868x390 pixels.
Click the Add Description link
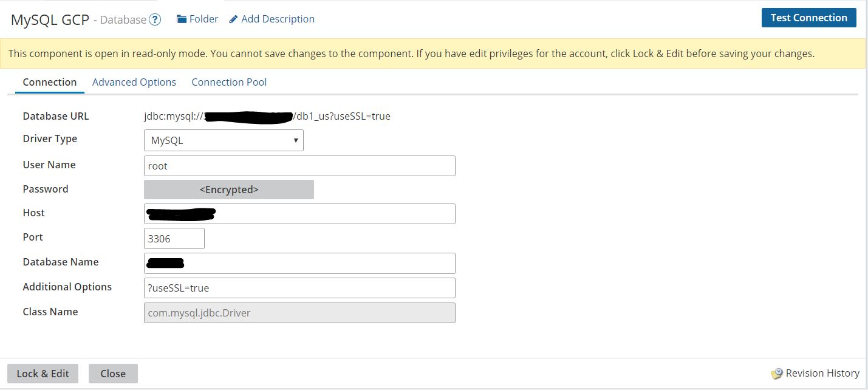click(278, 19)
